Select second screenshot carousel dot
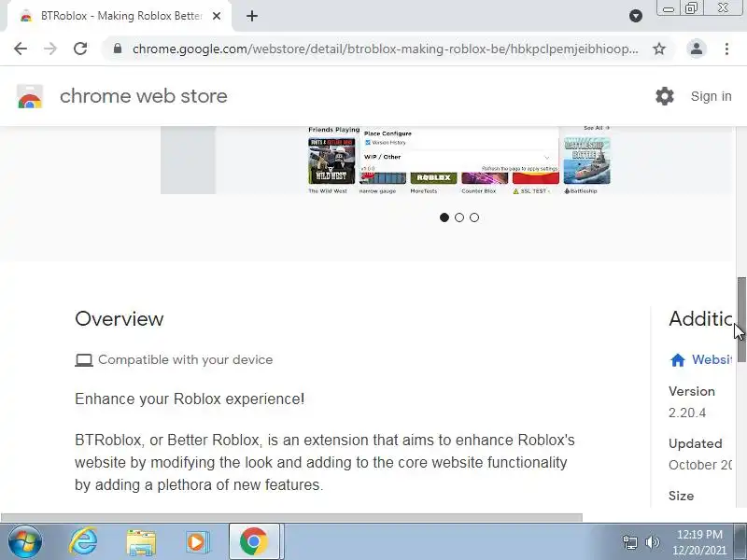Image resolution: width=747 pixels, height=560 pixels. pyautogui.click(x=459, y=217)
